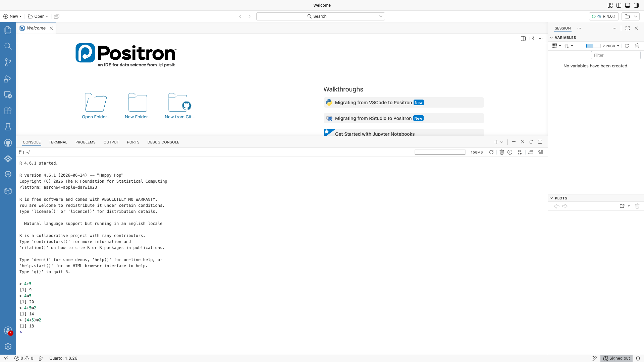Open the New dropdown menu

tap(12, 16)
